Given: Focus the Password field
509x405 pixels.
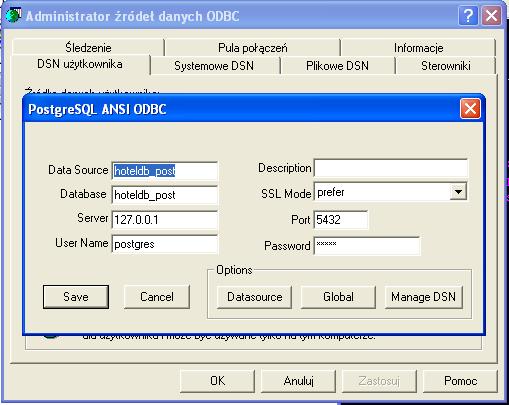Looking at the screenshot, I should pyautogui.click(x=367, y=246).
